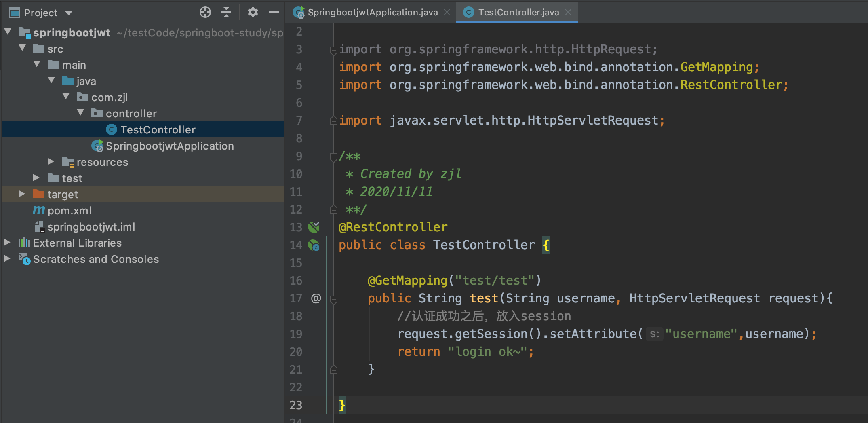This screenshot has width=868, height=423.
Task: Open Project panel settings gear
Action: pos(253,13)
